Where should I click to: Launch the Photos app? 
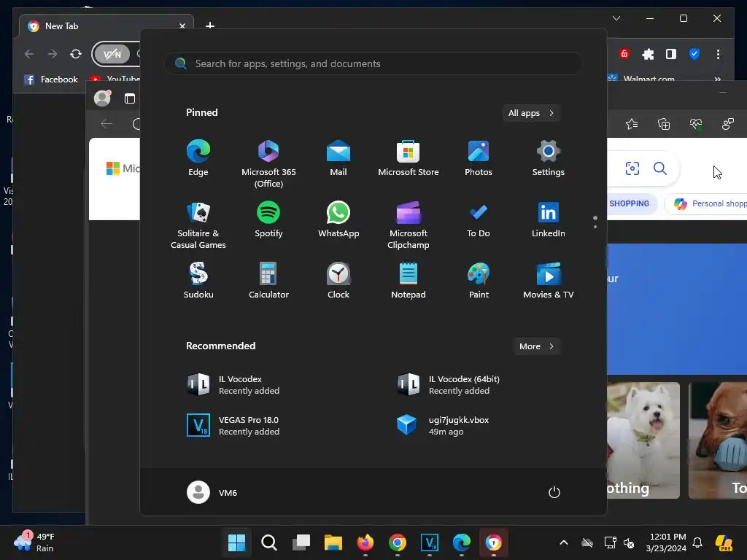click(479, 158)
